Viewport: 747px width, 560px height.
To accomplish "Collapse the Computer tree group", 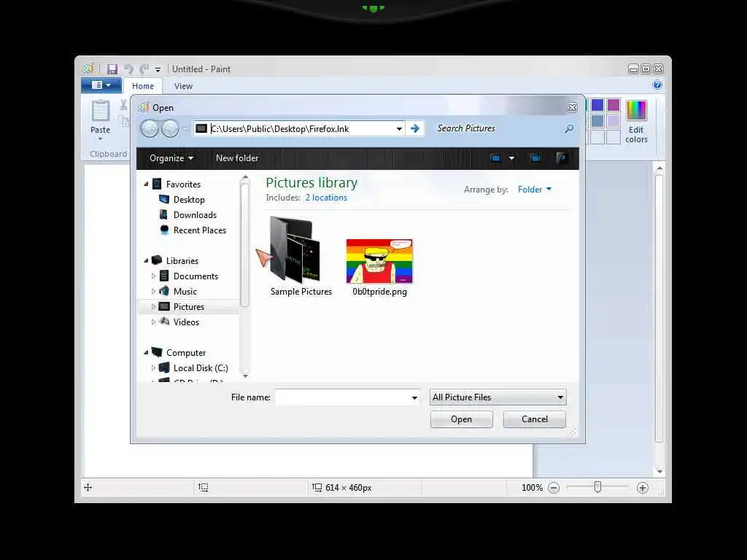I will tap(146, 353).
